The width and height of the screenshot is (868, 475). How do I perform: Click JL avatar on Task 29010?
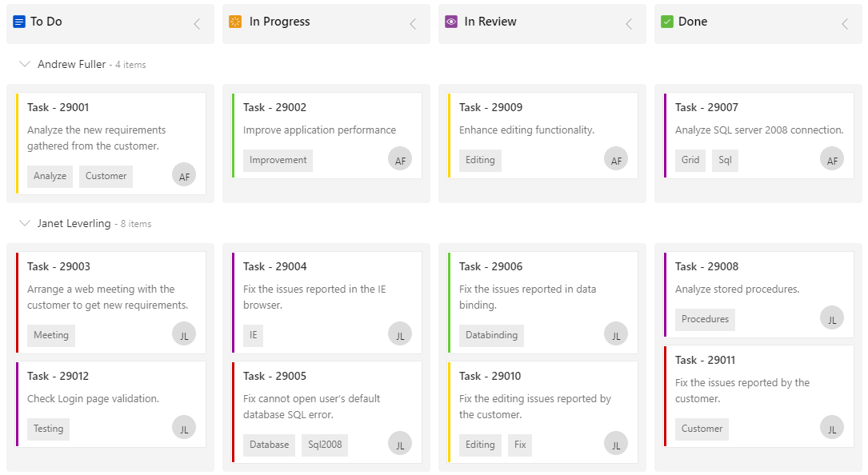[616, 445]
